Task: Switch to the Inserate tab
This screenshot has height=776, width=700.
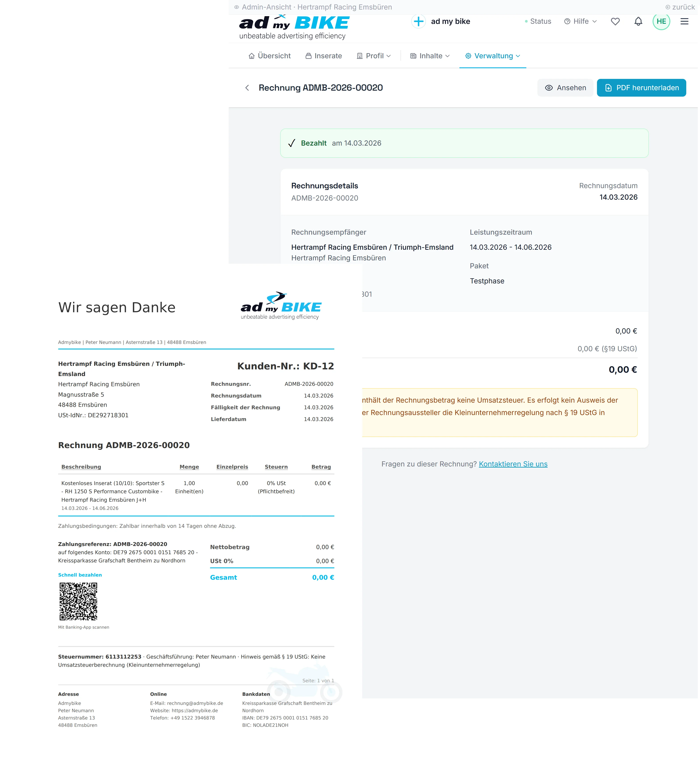Action: tap(324, 56)
